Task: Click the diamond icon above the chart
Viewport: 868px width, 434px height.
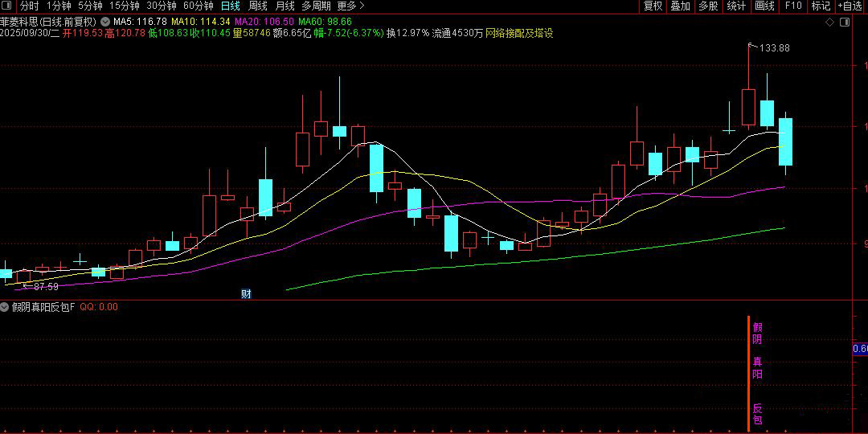Action: point(830,23)
